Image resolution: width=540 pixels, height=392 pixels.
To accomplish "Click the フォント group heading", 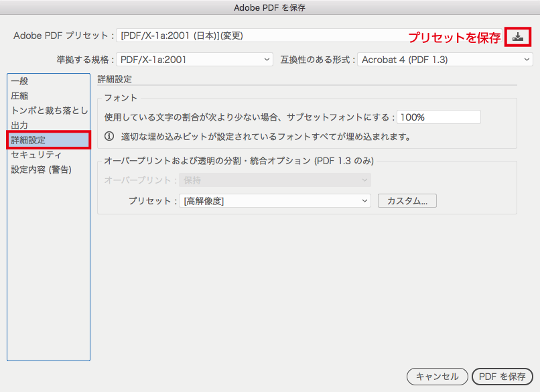I will [x=121, y=98].
